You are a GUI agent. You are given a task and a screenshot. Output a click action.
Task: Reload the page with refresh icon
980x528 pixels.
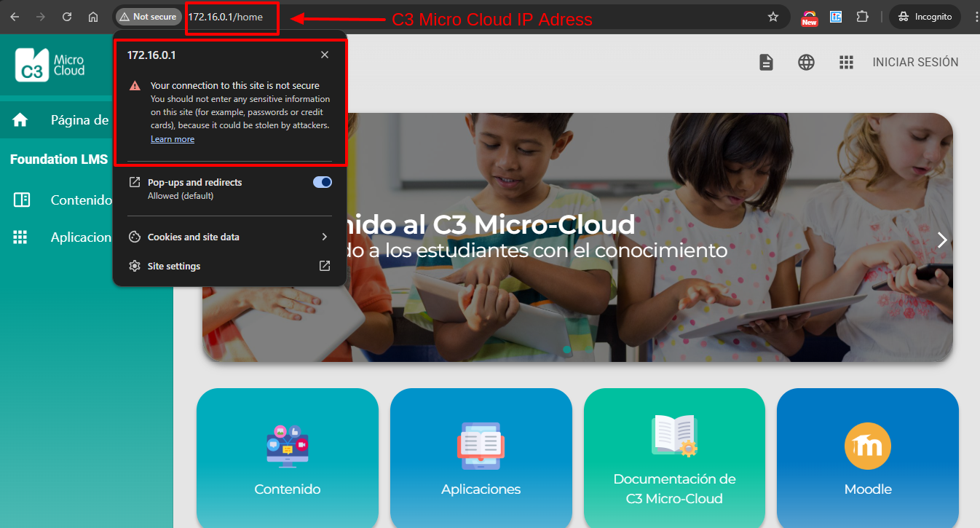(x=67, y=17)
